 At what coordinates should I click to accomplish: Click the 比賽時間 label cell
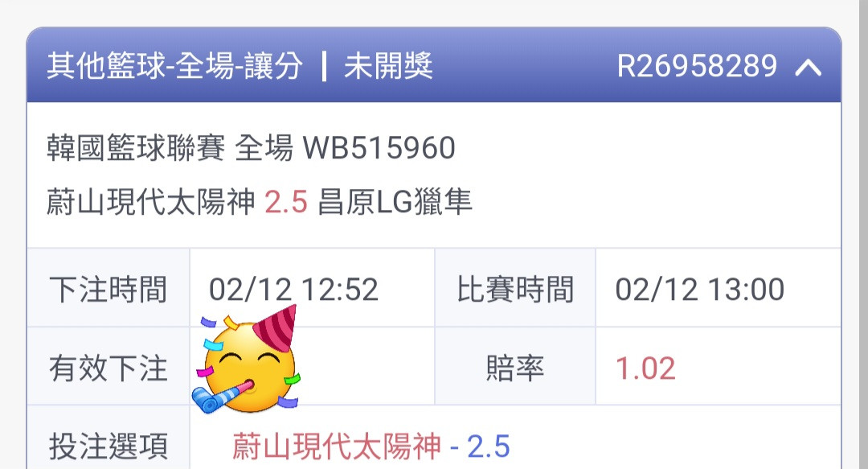point(515,288)
